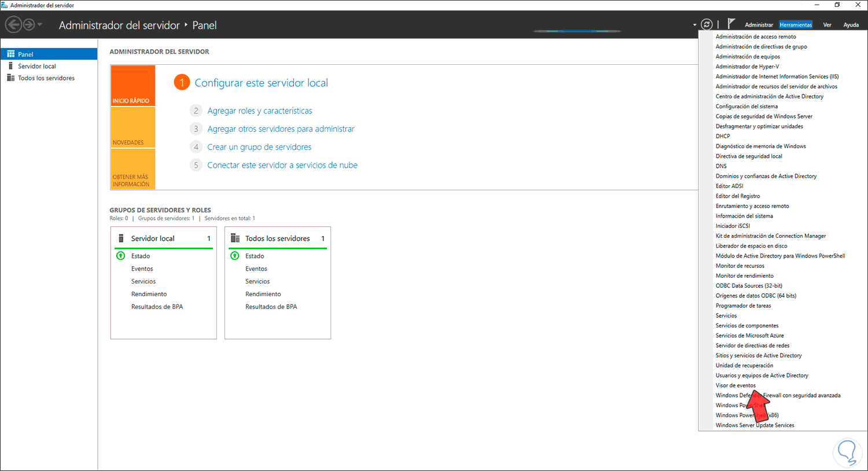Click Agregar roles y características link
The image size is (868, 471).
259,111
